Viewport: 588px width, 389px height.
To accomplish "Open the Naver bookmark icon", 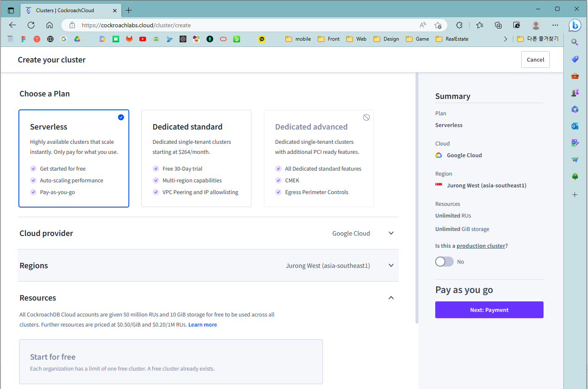I will coord(116,39).
